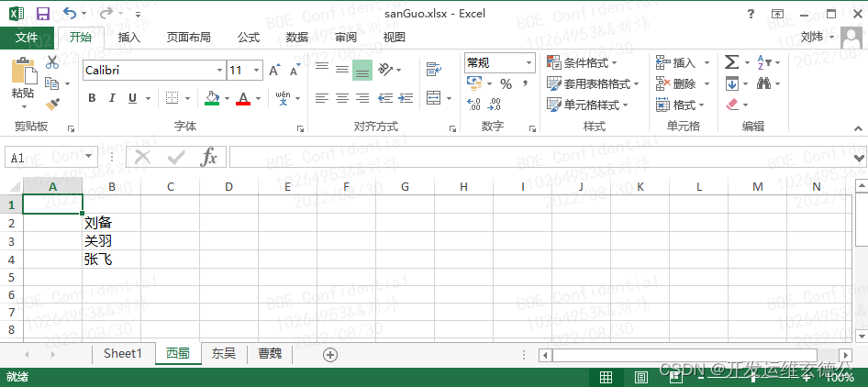The height and width of the screenshot is (387, 868).
Task: Expand the formula bar chevron
Action: click(x=859, y=158)
